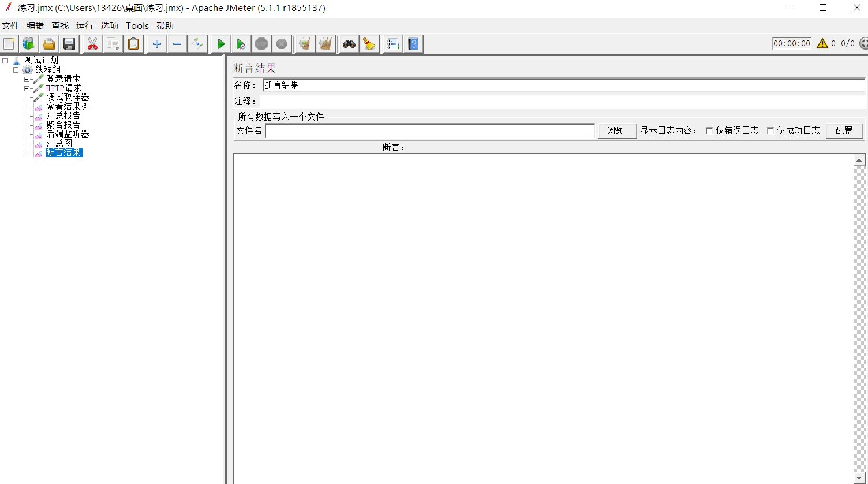Click the Clear All results icon
868x484 pixels.
click(x=325, y=44)
